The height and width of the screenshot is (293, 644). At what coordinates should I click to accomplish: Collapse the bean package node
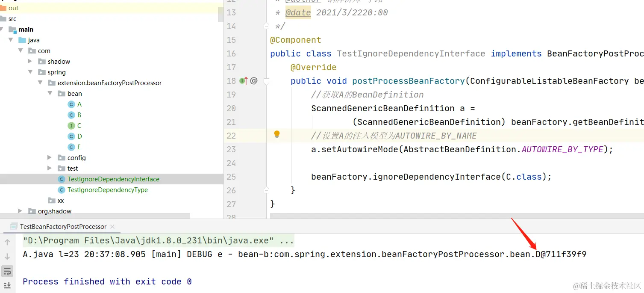[x=50, y=94]
